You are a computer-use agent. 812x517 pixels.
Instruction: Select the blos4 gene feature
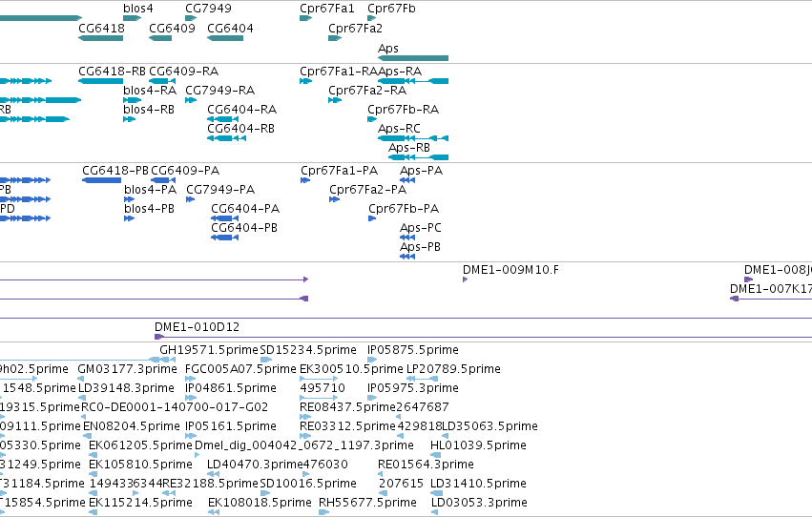point(132,18)
